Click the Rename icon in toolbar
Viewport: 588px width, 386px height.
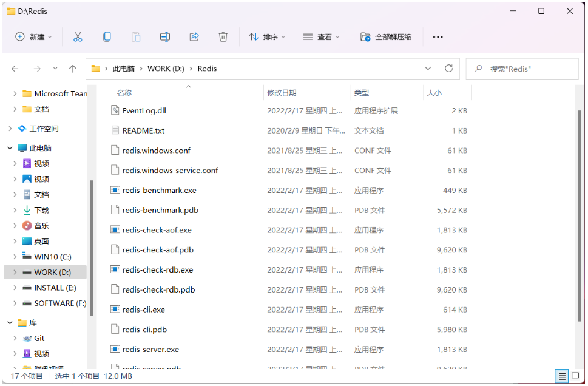164,37
